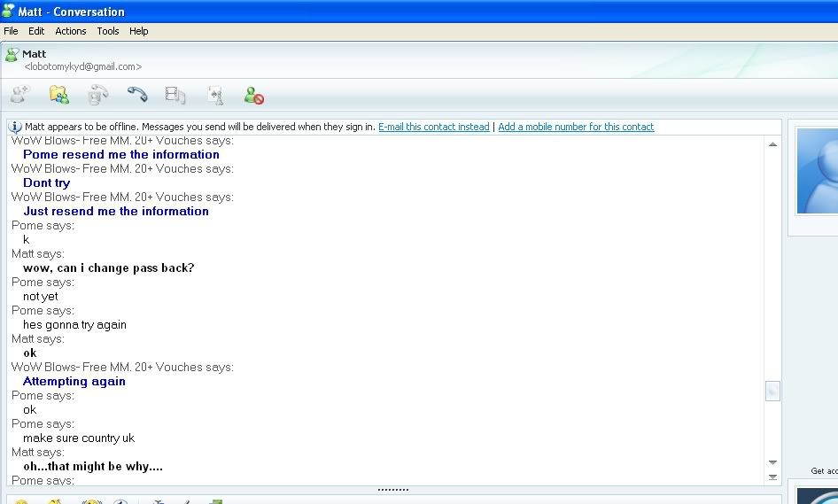Click the dotted splitter handle below chat
Viewport: 838px width, 504px height.
click(392, 490)
